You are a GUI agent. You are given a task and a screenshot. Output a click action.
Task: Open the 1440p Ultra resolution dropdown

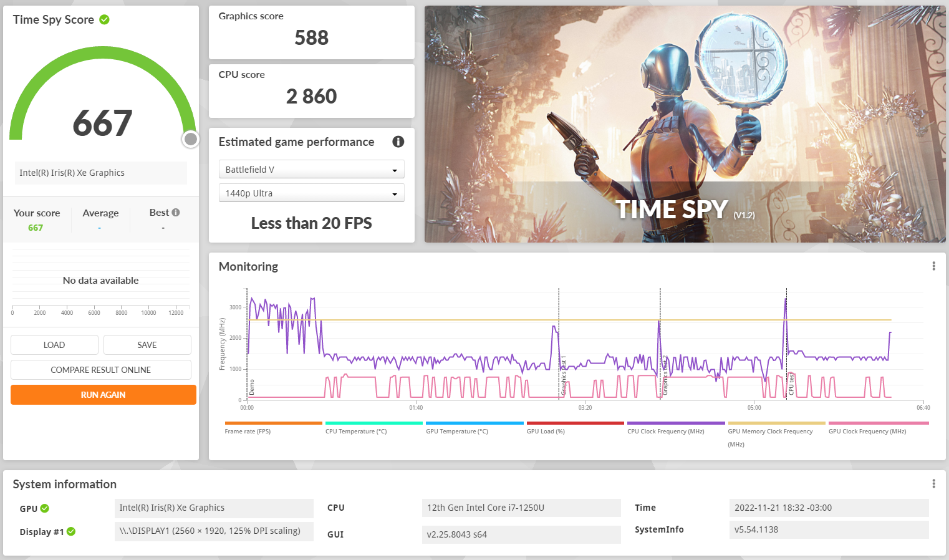pyautogui.click(x=311, y=193)
